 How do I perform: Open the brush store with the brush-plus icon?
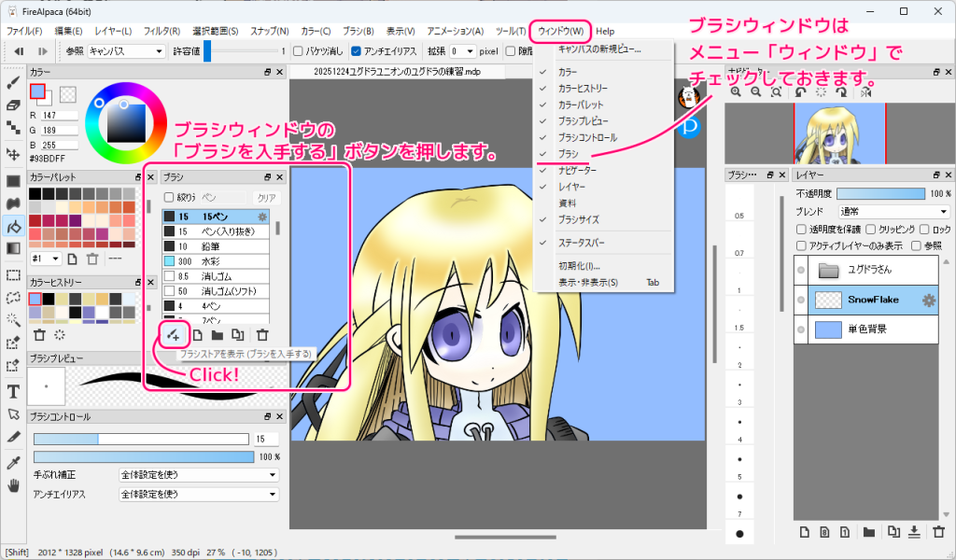[172, 334]
